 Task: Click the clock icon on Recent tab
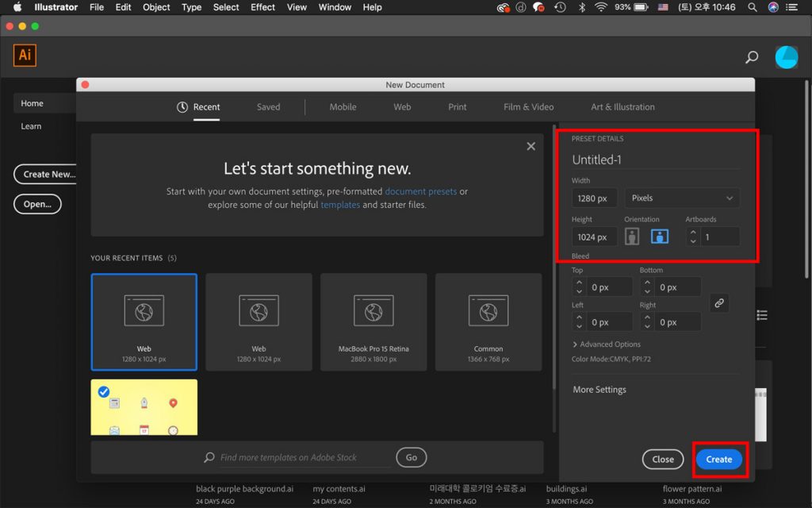(182, 107)
